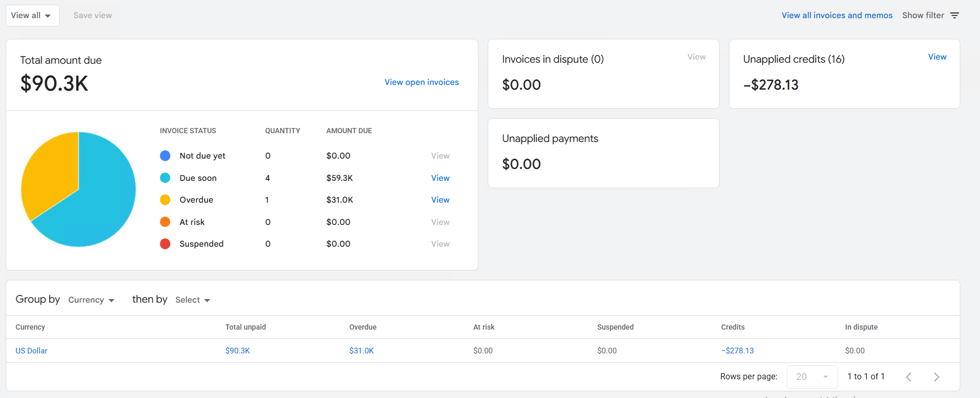This screenshot has height=398, width=980.
Task: Click the orange At risk legend dot
Action: coord(165,222)
